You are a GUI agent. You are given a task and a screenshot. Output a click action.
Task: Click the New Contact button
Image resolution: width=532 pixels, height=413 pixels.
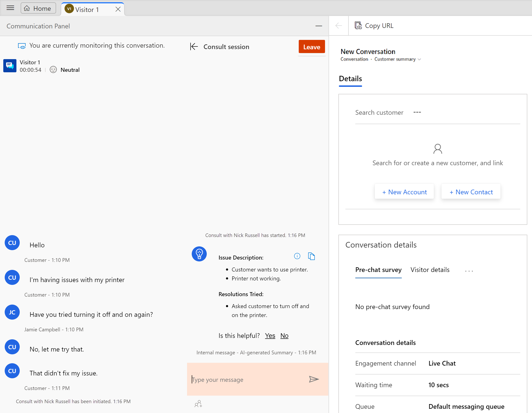pyautogui.click(x=471, y=192)
